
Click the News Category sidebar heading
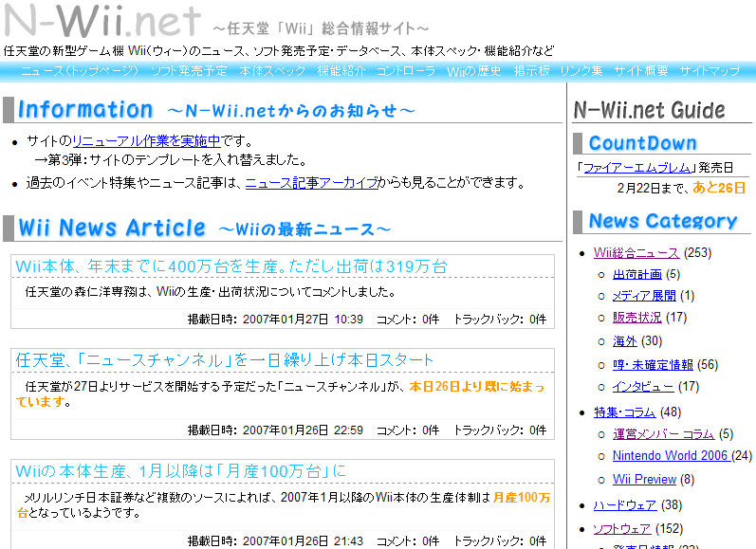tap(663, 221)
